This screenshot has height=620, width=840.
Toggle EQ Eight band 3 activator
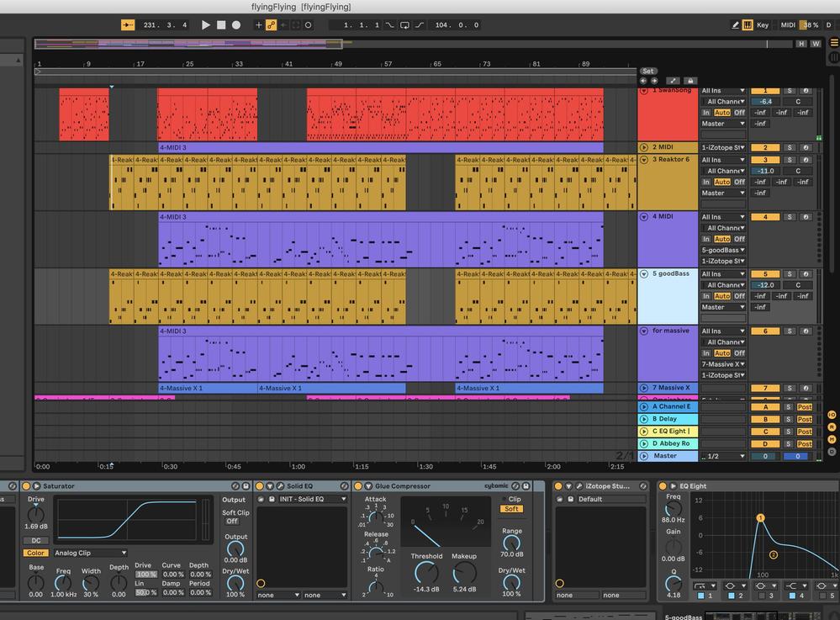pos(761,596)
